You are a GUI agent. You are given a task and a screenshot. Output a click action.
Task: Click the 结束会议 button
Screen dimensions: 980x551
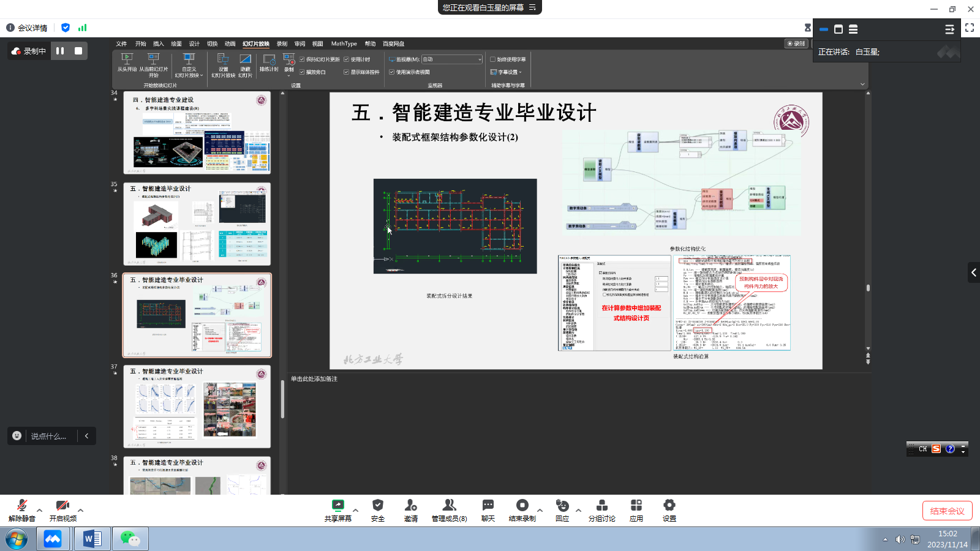tap(947, 511)
